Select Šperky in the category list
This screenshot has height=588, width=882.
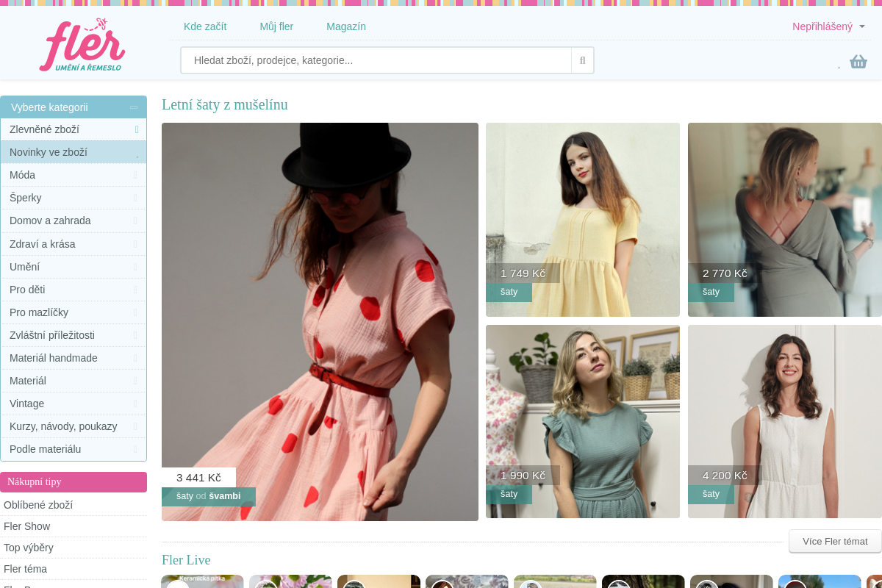click(x=73, y=198)
